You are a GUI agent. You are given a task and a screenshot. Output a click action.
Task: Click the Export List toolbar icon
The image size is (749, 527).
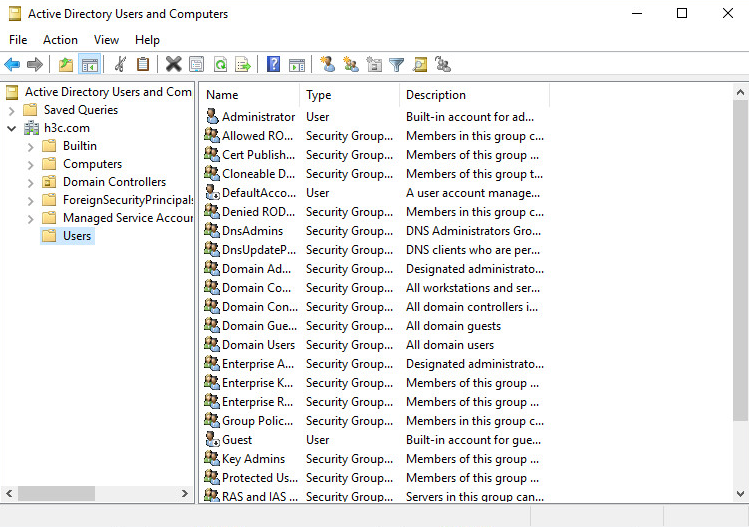tap(243, 64)
